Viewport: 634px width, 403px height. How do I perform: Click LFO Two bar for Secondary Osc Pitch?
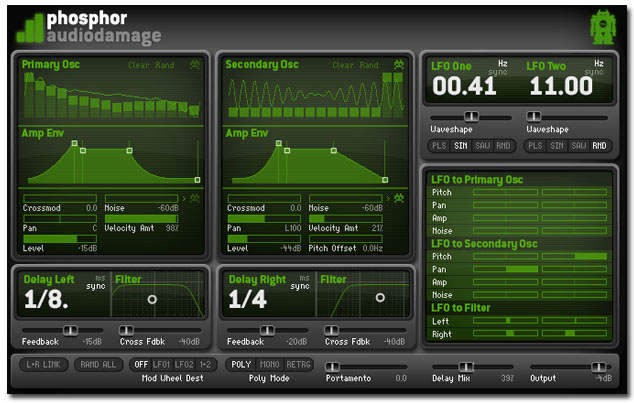click(575, 256)
